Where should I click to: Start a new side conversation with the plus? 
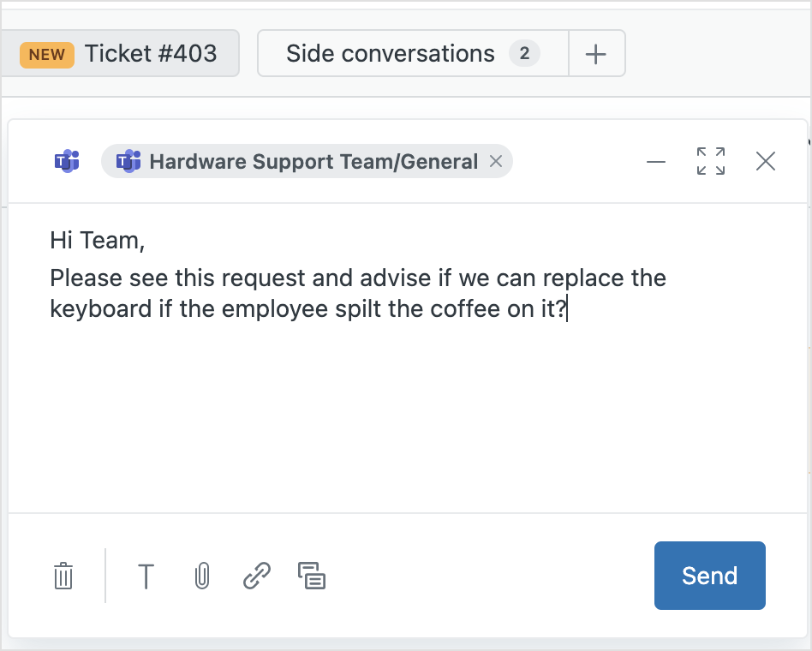point(596,53)
